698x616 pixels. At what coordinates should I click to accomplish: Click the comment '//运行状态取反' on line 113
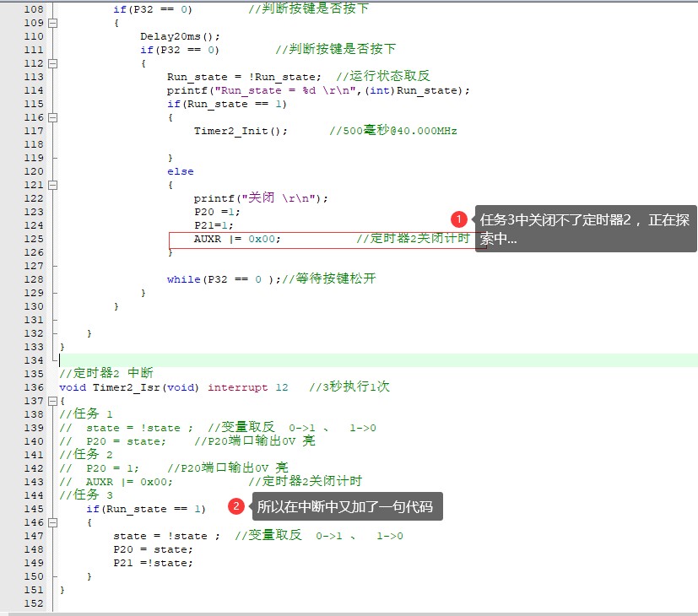pos(383,76)
